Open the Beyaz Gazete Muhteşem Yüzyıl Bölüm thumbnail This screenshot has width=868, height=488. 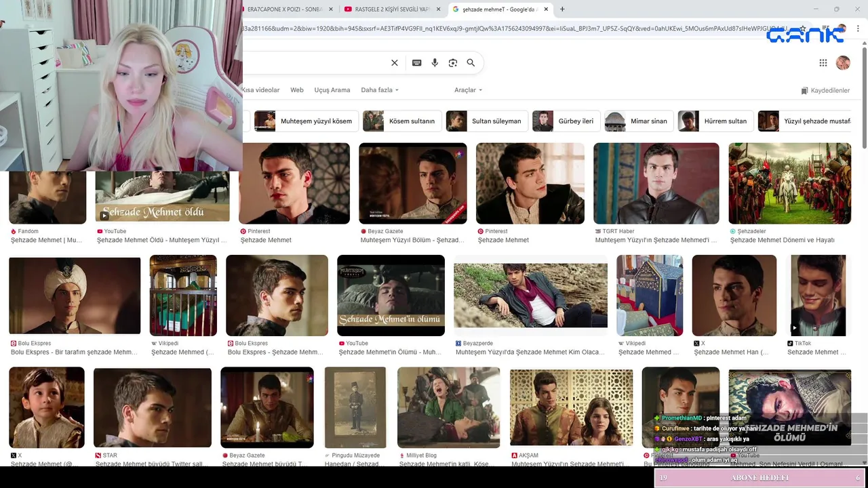tap(413, 183)
